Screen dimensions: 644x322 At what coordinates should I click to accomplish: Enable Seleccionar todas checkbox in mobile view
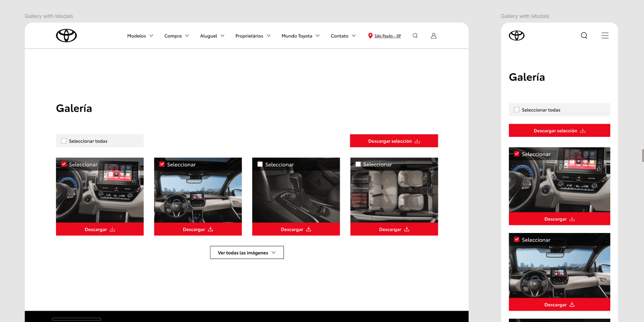pyautogui.click(x=517, y=110)
